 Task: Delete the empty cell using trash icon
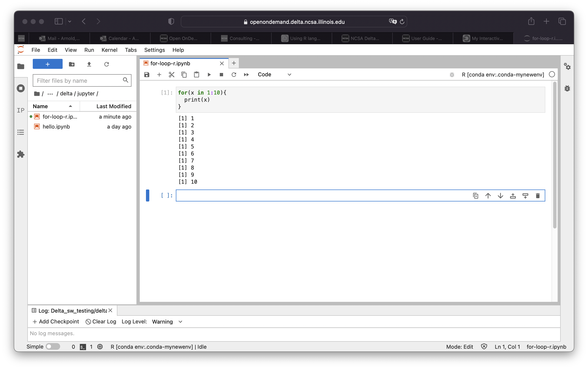click(538, 195)
